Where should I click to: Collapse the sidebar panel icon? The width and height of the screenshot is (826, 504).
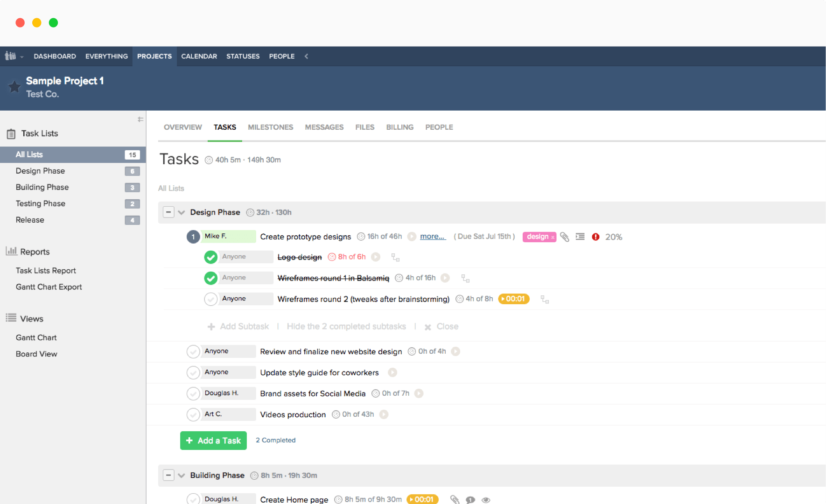point(140,119)
